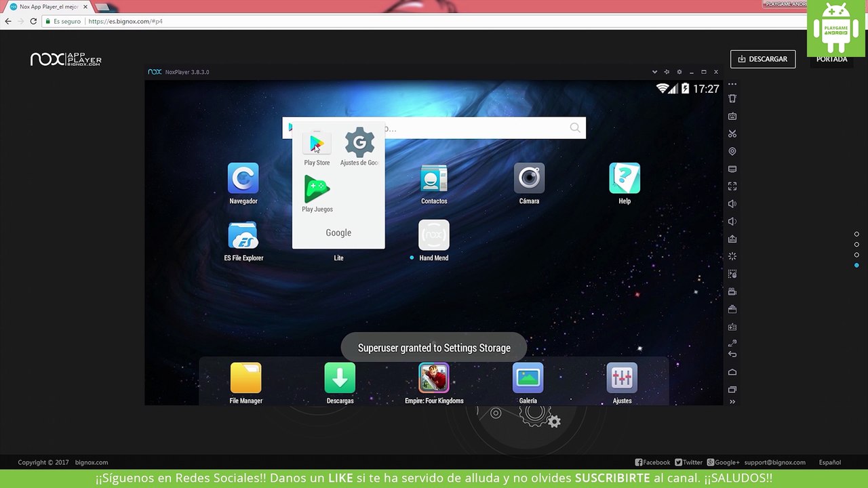Click the magnifier icon in Android search bar

[575, 128]
